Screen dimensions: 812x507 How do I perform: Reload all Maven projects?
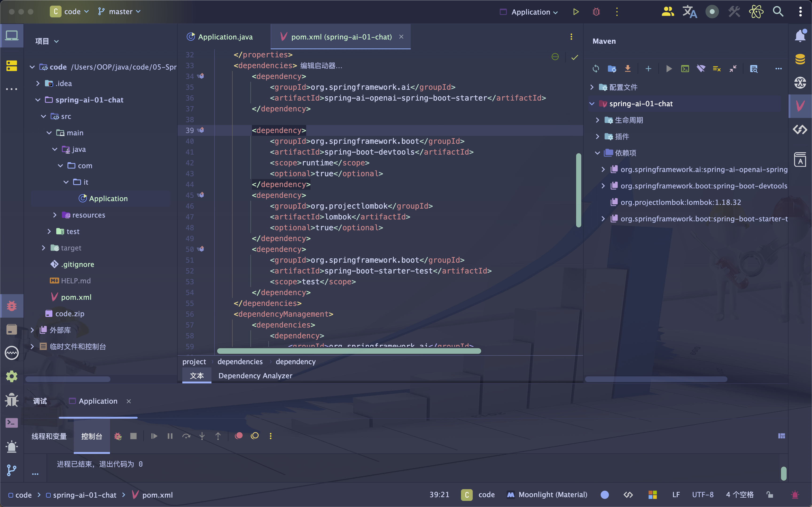[596, 69]
